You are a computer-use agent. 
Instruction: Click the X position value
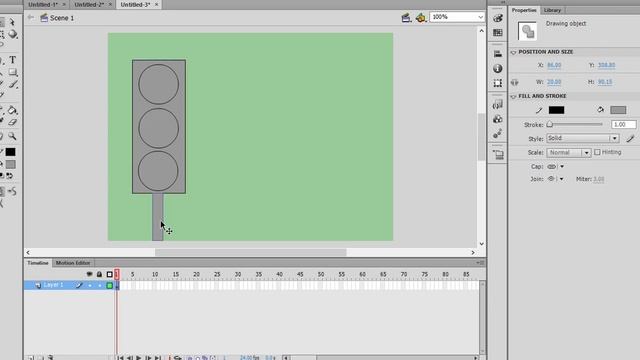tap(554, 65)
